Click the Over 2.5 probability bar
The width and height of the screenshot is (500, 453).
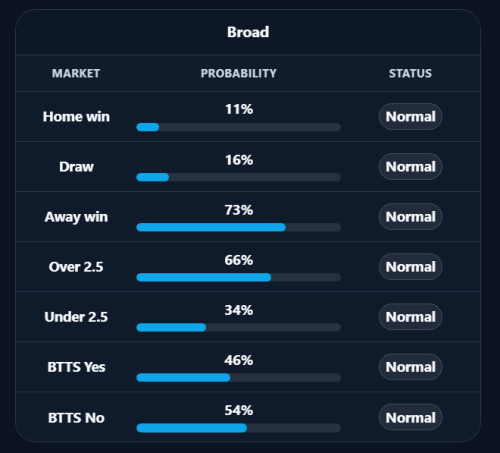click(x=239, y=277)
